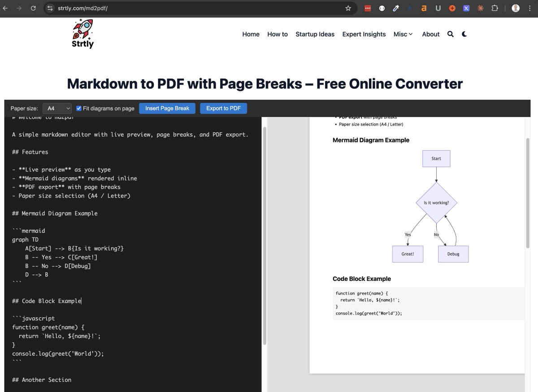Reload the page
The image size is (538, 392).
[33, 8]
